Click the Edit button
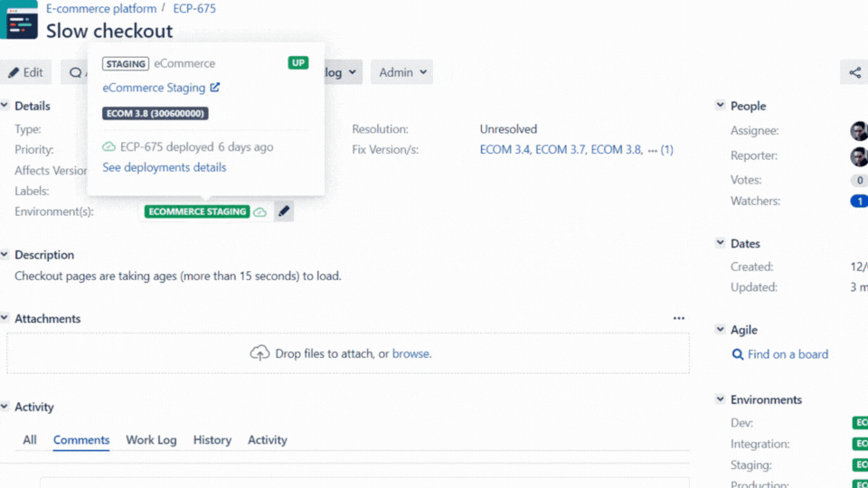This screenshot has width=868, height=488. 26,72
